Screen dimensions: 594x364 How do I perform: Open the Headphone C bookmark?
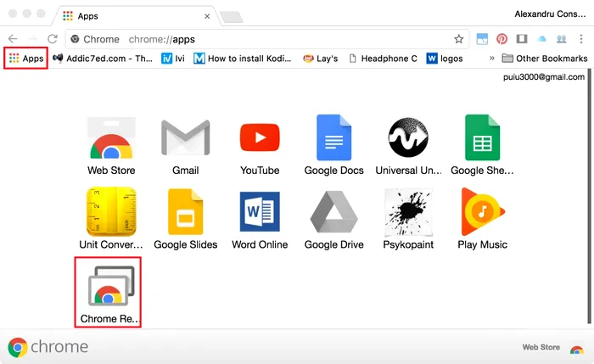[x=383, y=59]
